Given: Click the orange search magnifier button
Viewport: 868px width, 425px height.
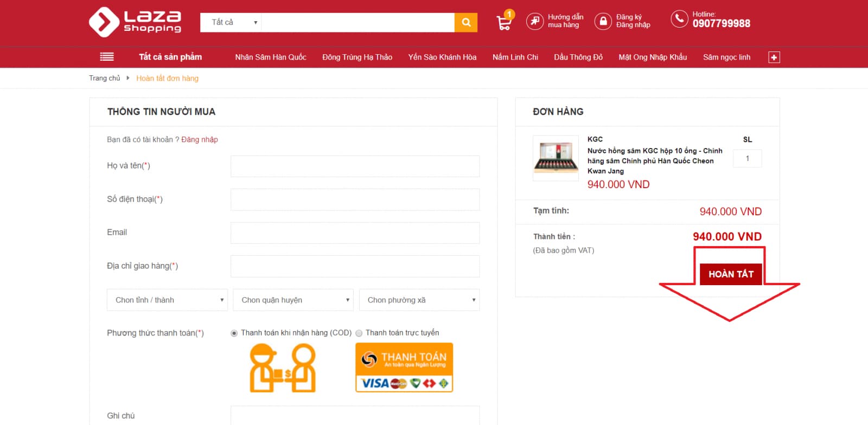Looking at the screenshot, I should pyautogui.click(x=465, y=22).
